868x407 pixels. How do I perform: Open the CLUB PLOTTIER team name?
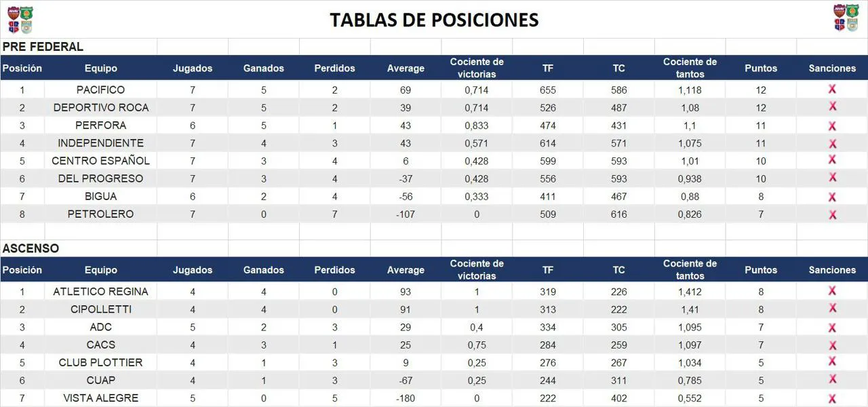click(100, 362)
